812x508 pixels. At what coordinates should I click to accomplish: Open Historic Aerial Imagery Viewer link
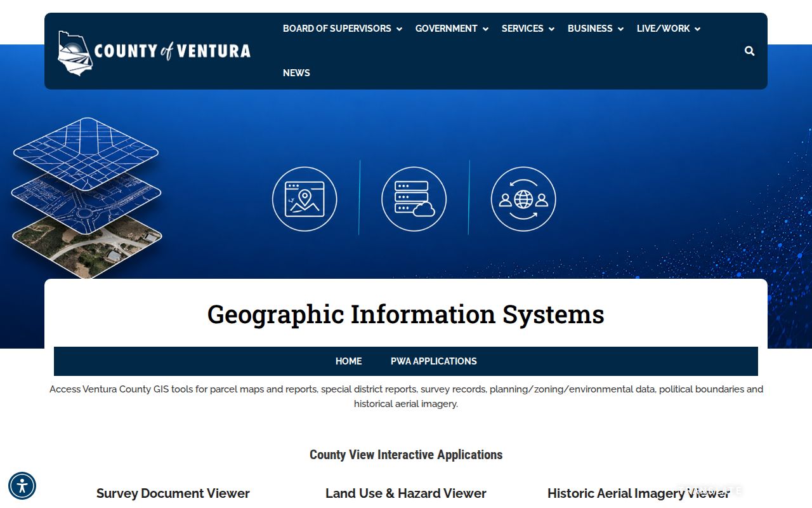coord(639,493)
